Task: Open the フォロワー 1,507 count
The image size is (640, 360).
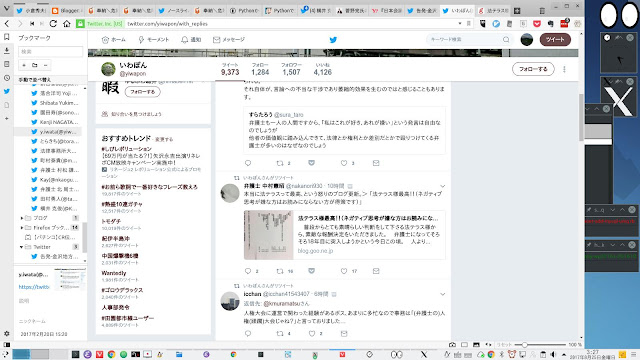Action: pyautogui.click(x=291, y=69)
